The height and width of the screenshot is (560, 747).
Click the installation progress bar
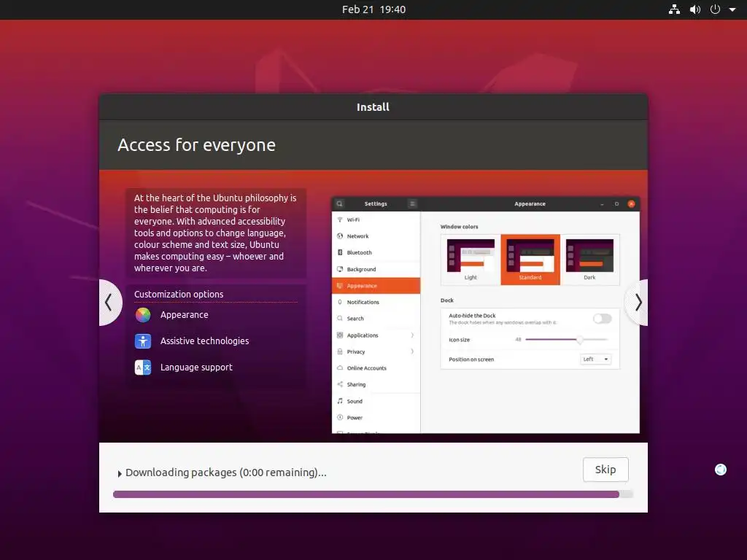[373, 494]
